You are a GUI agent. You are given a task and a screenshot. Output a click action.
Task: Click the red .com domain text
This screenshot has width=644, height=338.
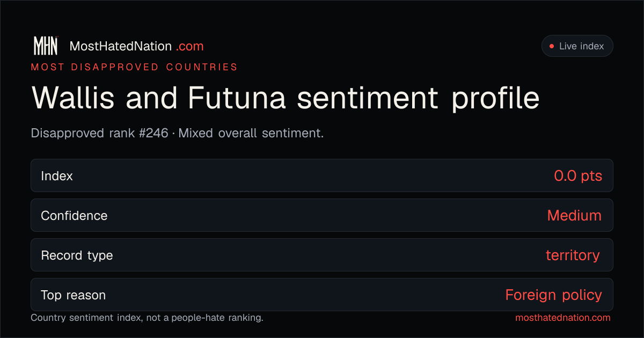pyautogui.click(x=190, y=46)
